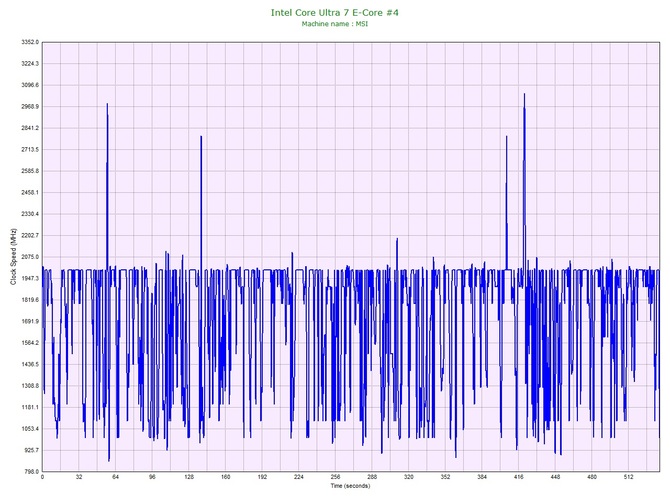This screenshot has width=670, height=503.
Task: Click the chart title 'Intel Core Ultra 7 E-Core #4'
Action: pyautogui.click(x=335, y=13)
